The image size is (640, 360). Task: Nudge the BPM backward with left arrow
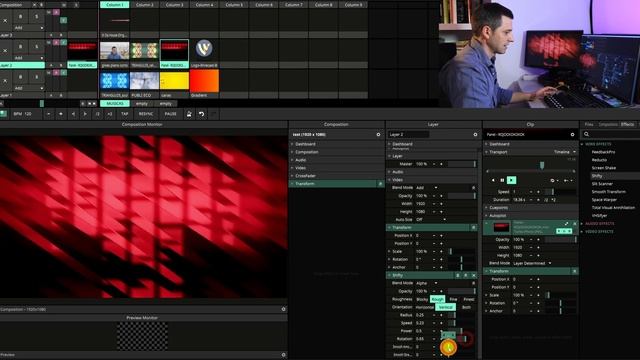73,114
